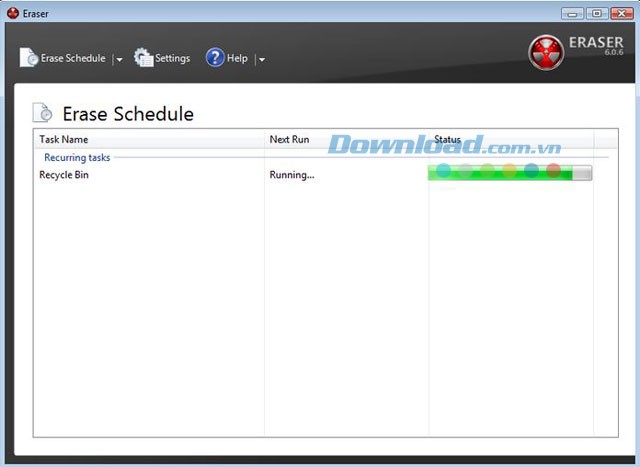Click the red Eraser logo at top right
Image resolution: width=640 pixels, height=467 pixels.
(546, 52)
